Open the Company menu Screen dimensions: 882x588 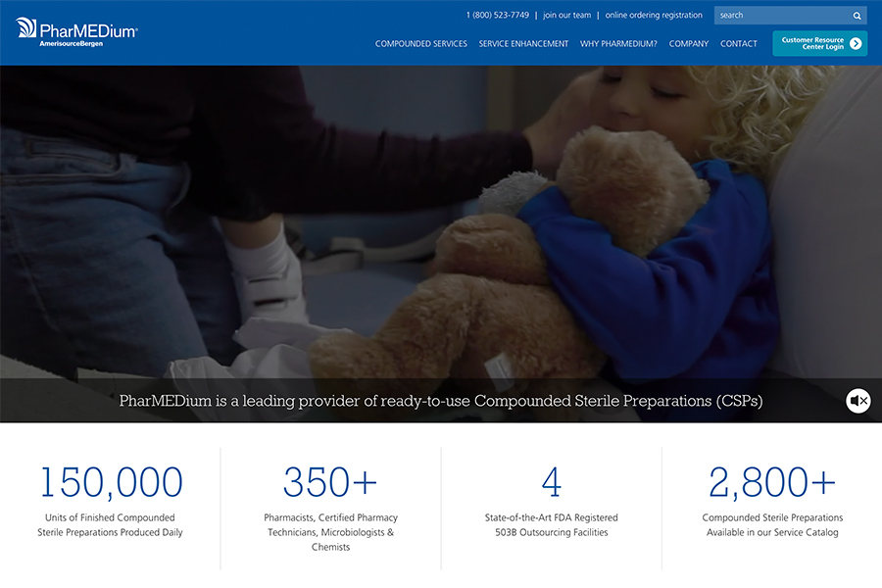pyautogui.click(x=689, y=44)
